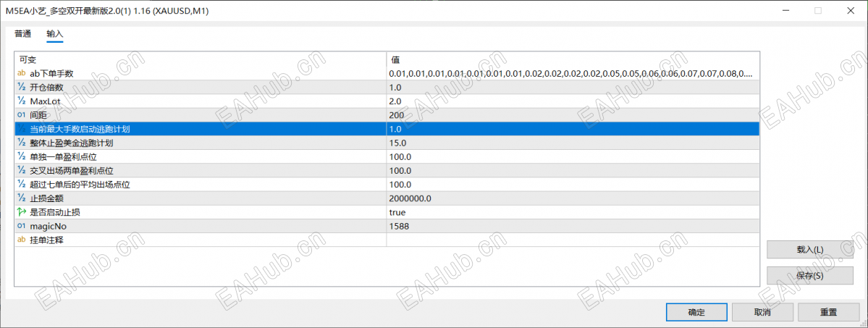Viewport: 868px width, 328px height.
Task: Click the string icon beside ab下单手数
Action: click(x=22, y=74)
